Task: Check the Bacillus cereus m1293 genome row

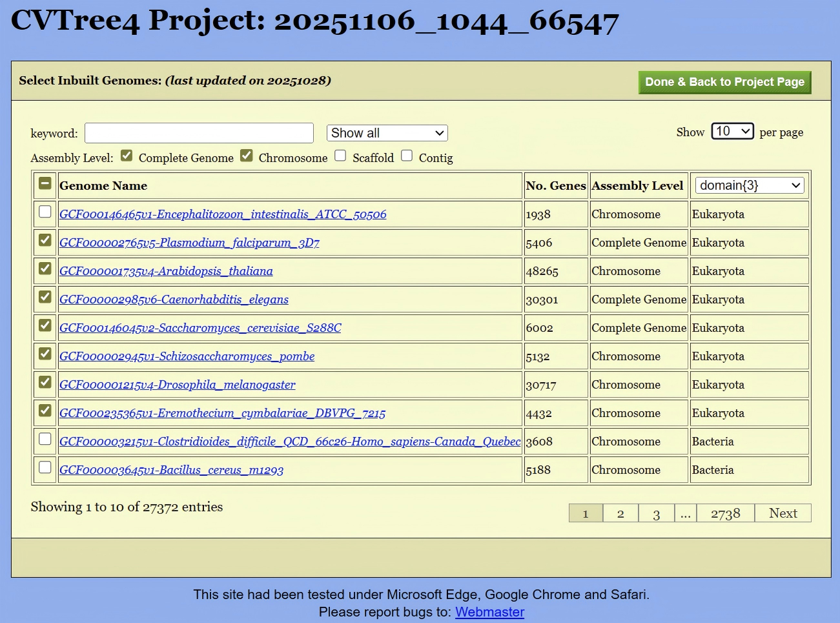Action: (x=45, y=469)
